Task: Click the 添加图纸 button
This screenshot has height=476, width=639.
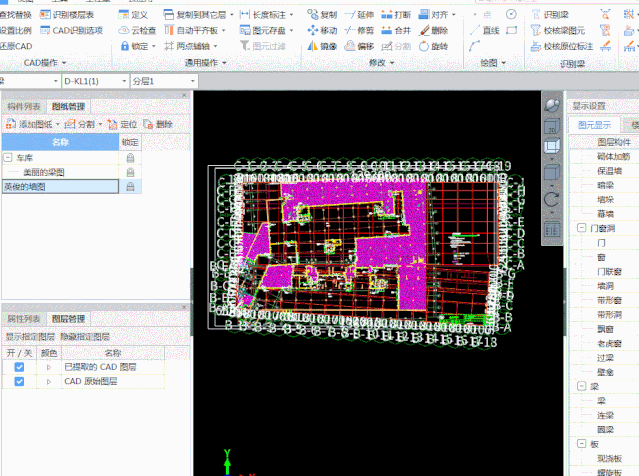Action: pyautogui.click(x=33, y=124)
